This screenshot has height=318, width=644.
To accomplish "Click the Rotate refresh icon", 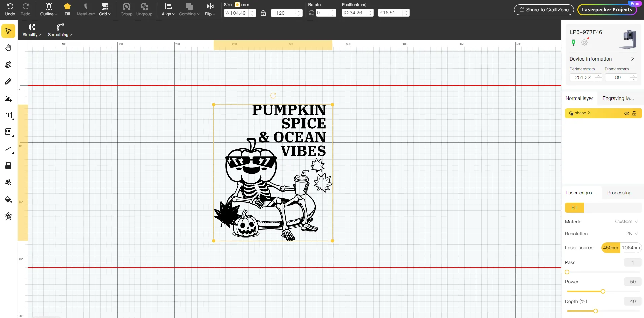I will 312,13.
